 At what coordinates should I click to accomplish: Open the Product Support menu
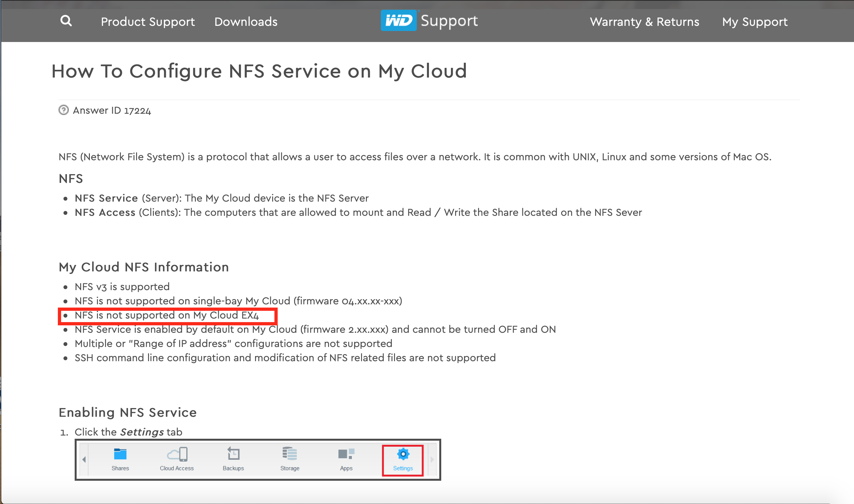148,22
